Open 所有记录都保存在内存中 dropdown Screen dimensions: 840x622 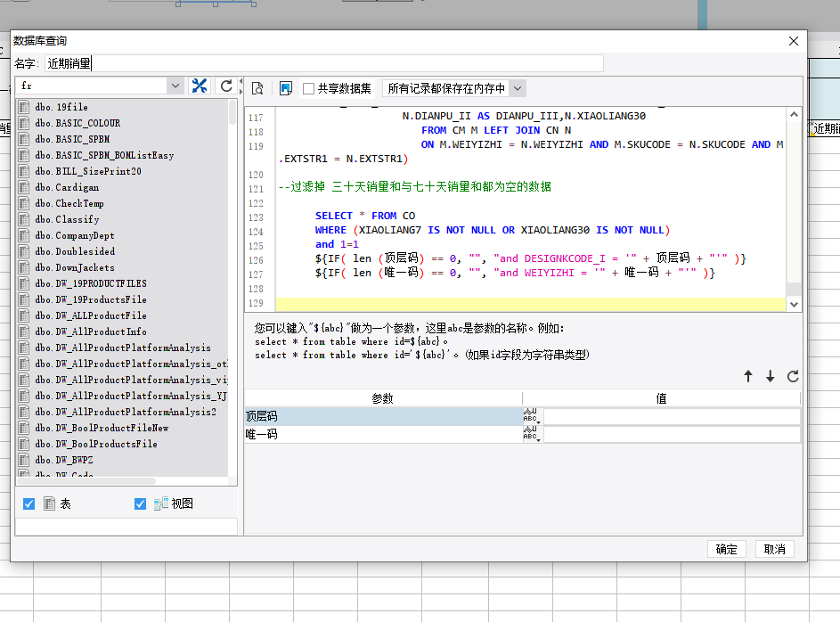(518, 88)
